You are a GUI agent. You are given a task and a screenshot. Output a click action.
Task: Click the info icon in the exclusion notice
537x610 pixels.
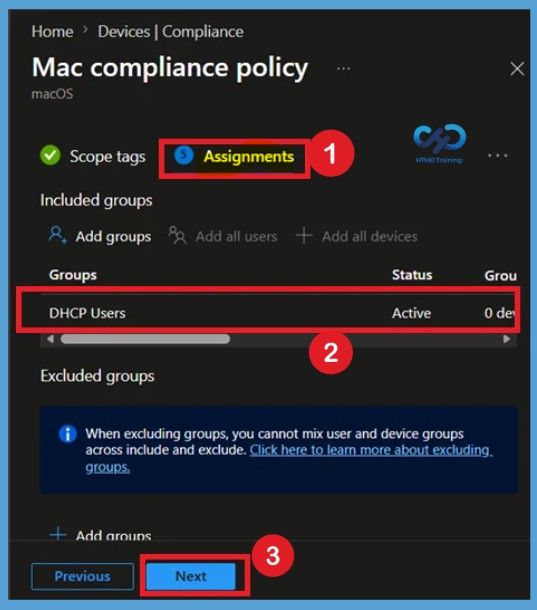(x=67, y=434)
